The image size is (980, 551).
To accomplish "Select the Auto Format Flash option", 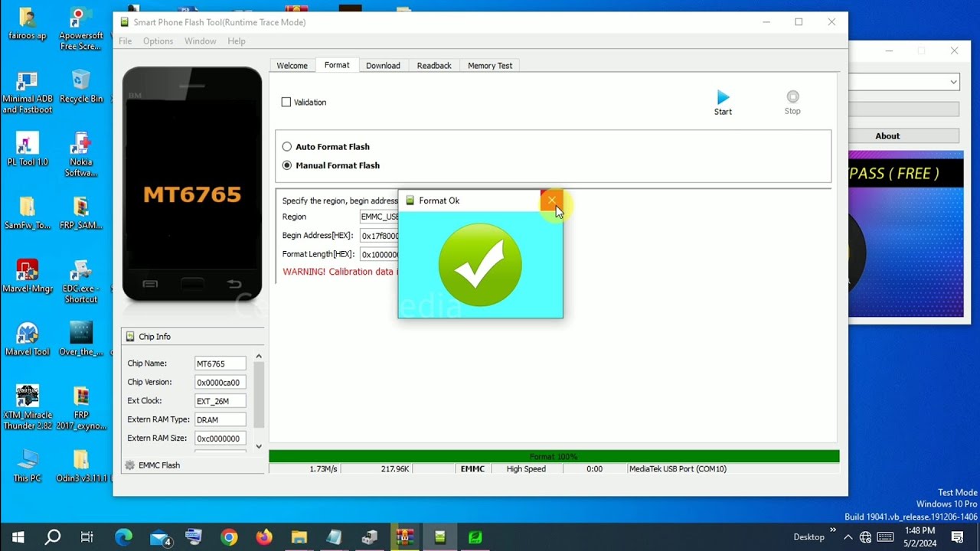I will click(286, 147).
